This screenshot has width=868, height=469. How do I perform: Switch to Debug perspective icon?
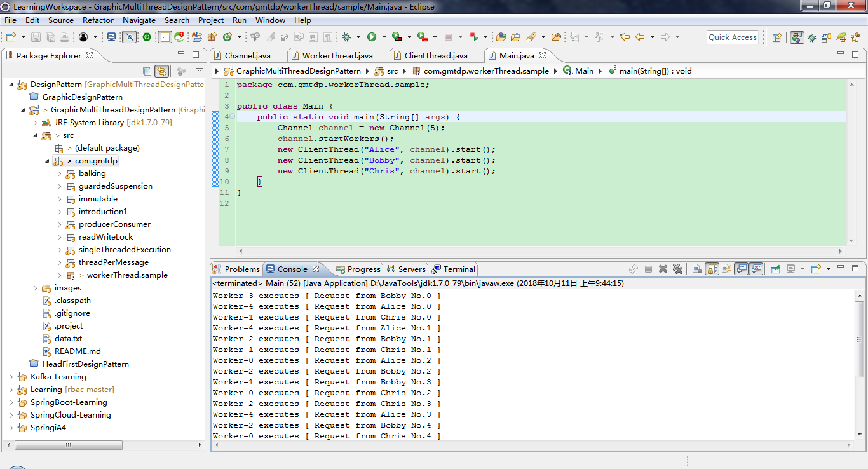[811, 37]
